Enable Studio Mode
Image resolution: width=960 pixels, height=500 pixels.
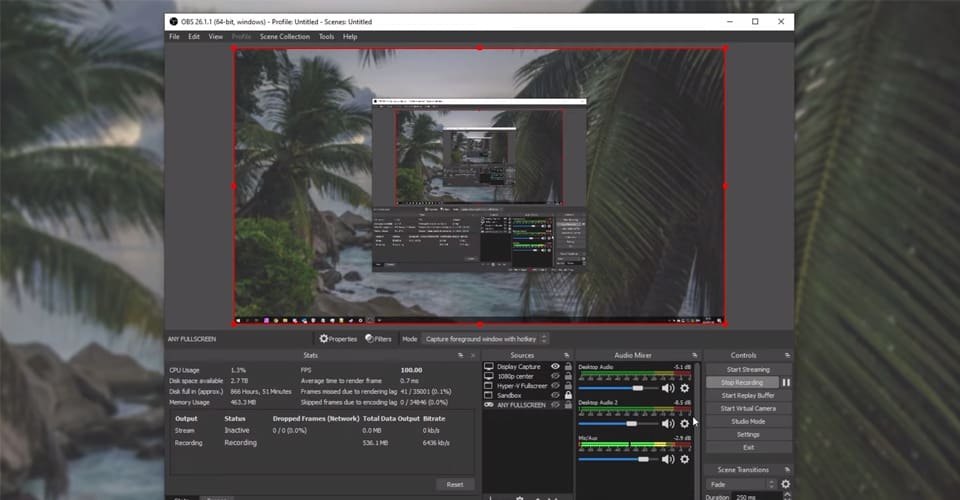[x=748, y=422]
